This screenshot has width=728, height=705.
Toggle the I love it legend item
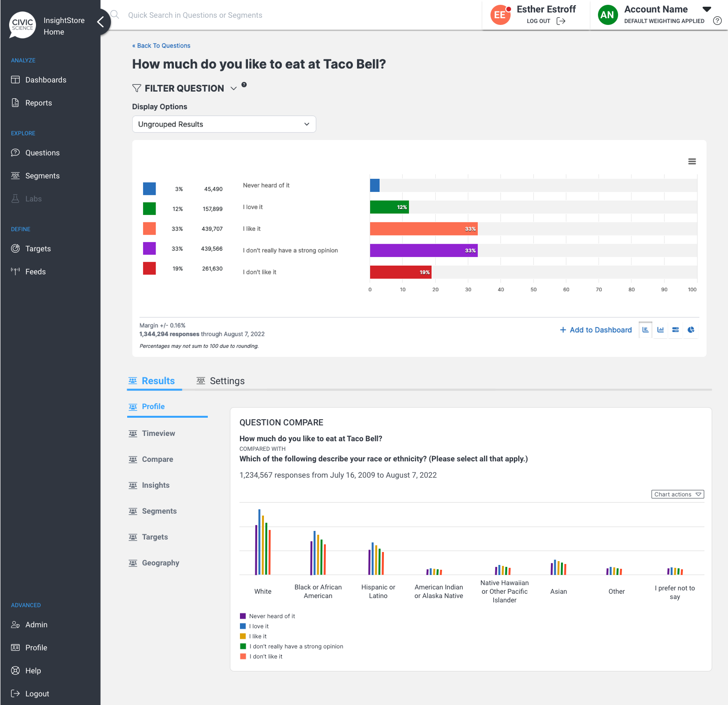(254, 626)
